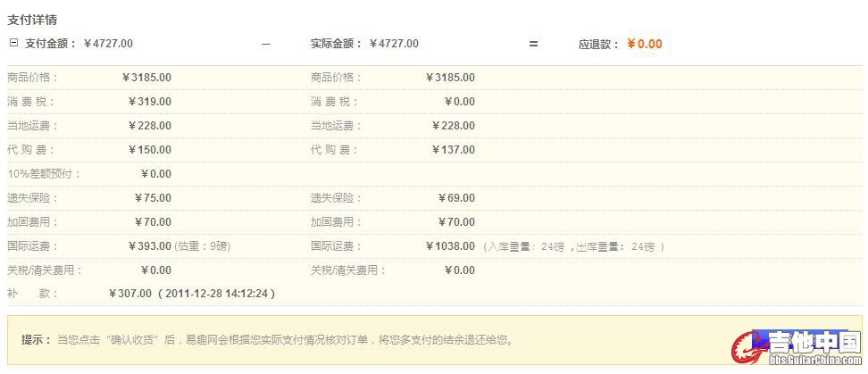The width and height of the screenshot is (868, 374).
Task: Select the 实际金额 ¥4727.00 total
Action: (393, 44)
